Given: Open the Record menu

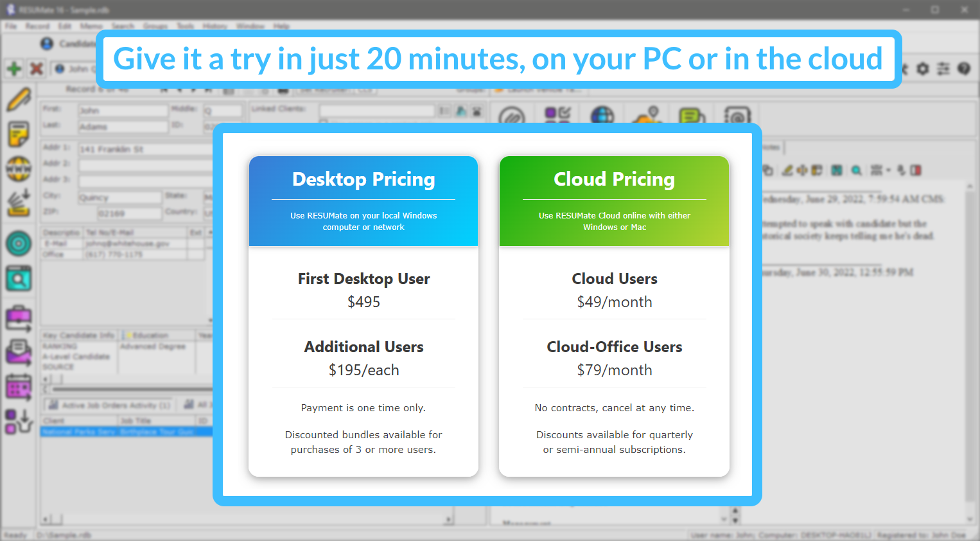Looking at the screenshot, I should [x=37, y=26].
